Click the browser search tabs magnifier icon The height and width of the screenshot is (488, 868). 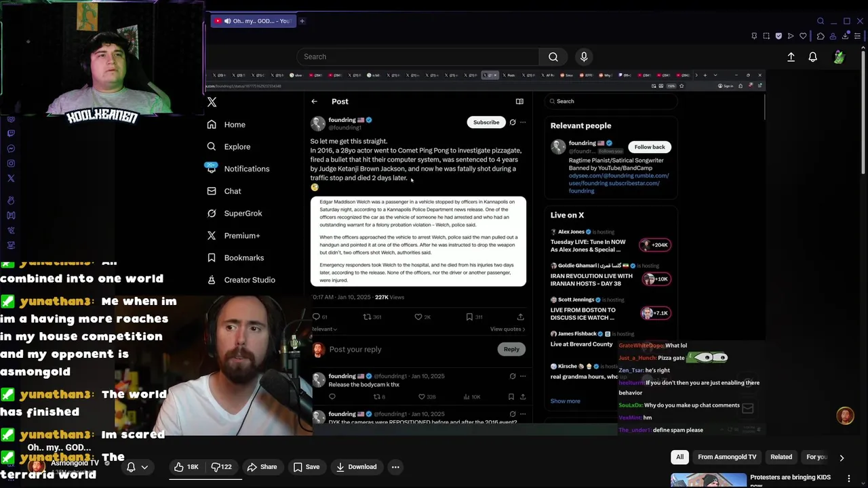821,21
